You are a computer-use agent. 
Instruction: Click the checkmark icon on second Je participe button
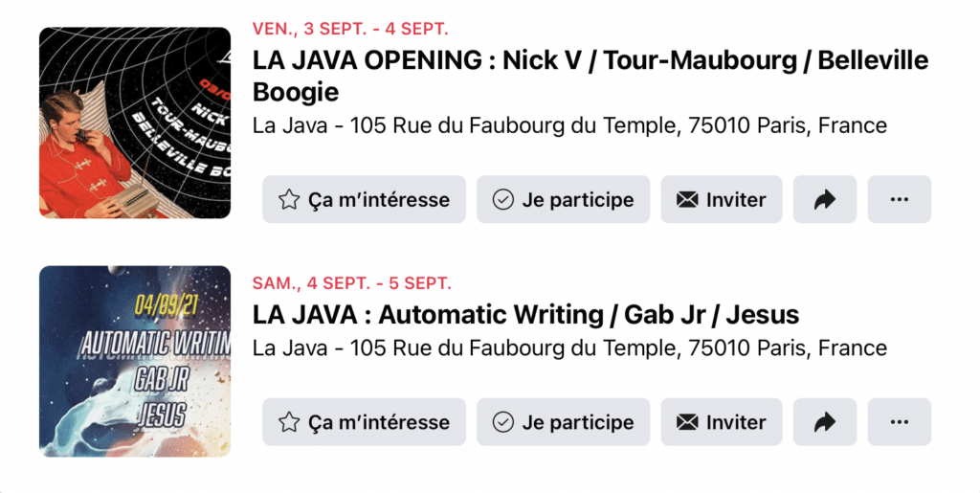[x=503, y=422]
